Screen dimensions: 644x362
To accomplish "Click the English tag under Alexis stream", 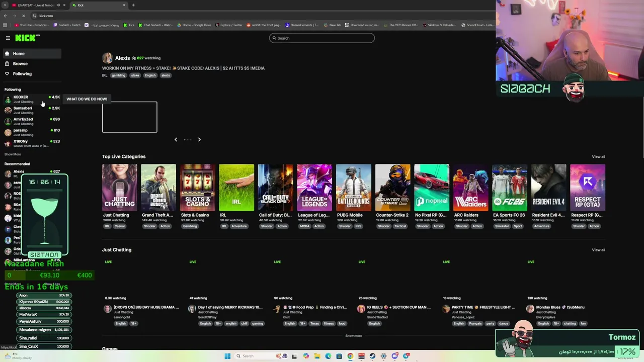I will pyautogui.click(x=150, y=75).
